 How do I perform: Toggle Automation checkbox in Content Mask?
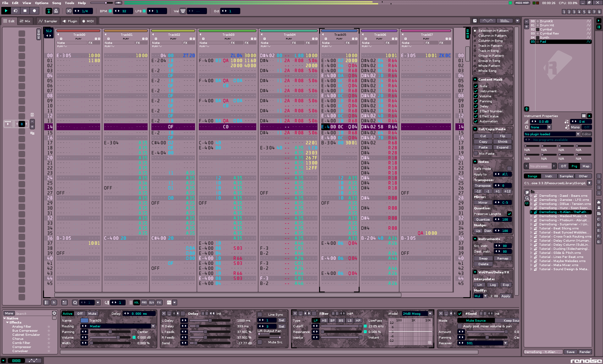coord(476,121)
